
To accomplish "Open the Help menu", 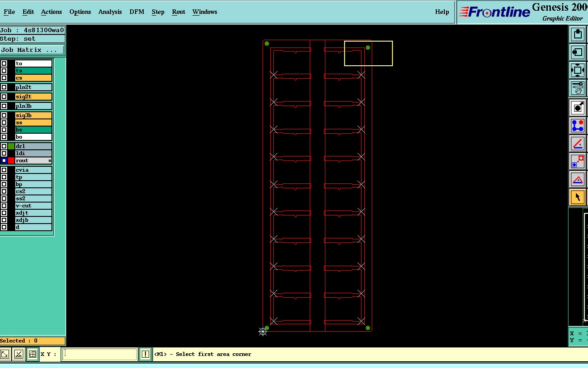I will pos(442,12).
